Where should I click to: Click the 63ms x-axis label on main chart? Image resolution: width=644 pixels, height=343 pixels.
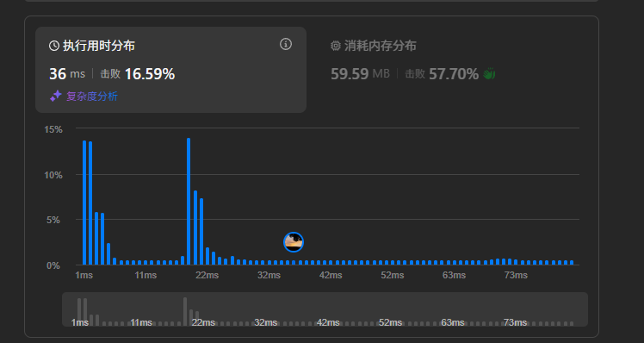(x=454, y=275)
